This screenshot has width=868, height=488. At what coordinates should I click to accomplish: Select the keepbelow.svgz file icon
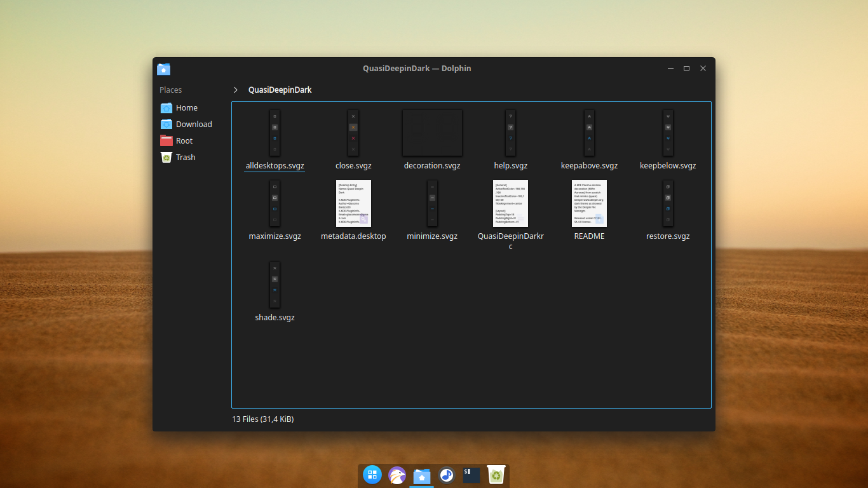point(668,133)
